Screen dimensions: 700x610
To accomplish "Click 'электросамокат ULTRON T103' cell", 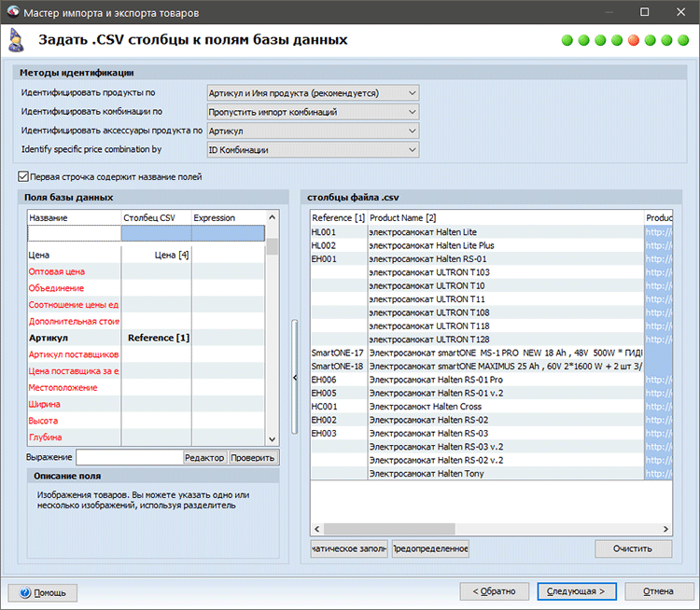I will [506, 272].
